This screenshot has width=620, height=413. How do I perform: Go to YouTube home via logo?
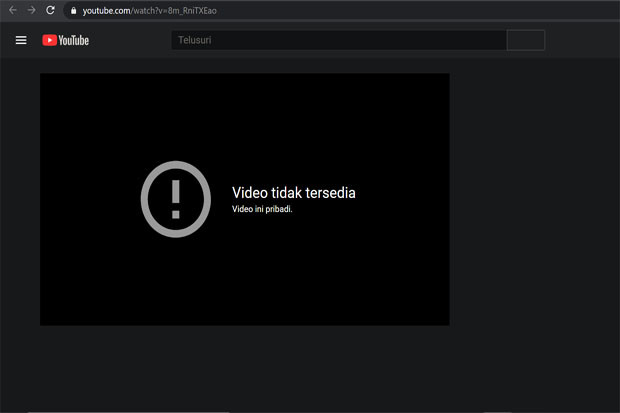tap(66, 40)
